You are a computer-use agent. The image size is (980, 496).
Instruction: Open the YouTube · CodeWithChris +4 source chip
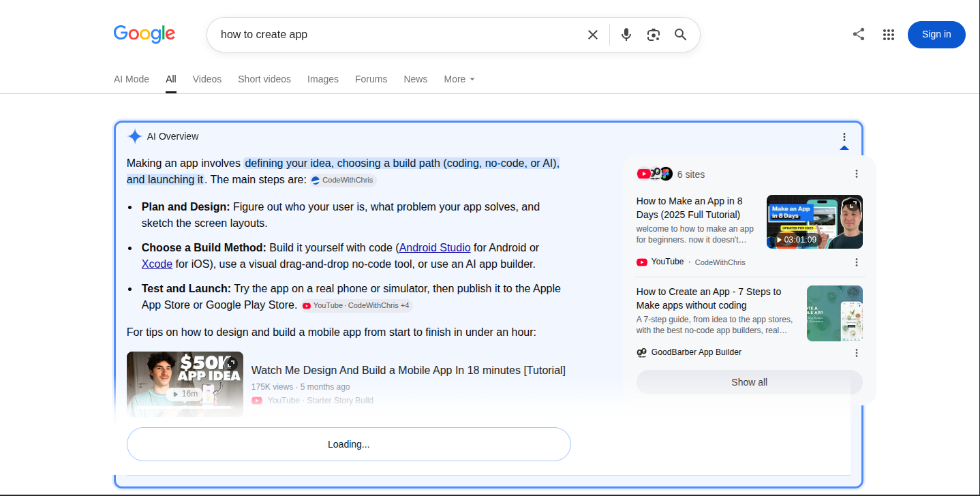356,306
